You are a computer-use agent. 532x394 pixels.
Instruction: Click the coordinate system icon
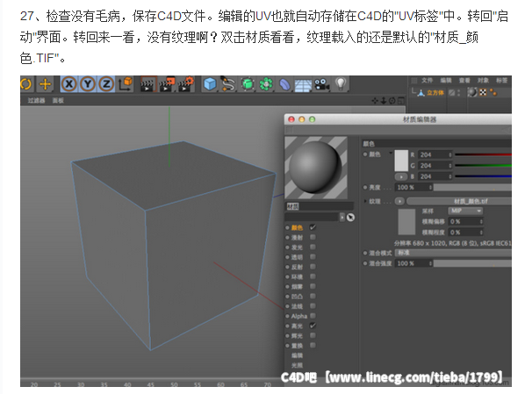point(126,83)
